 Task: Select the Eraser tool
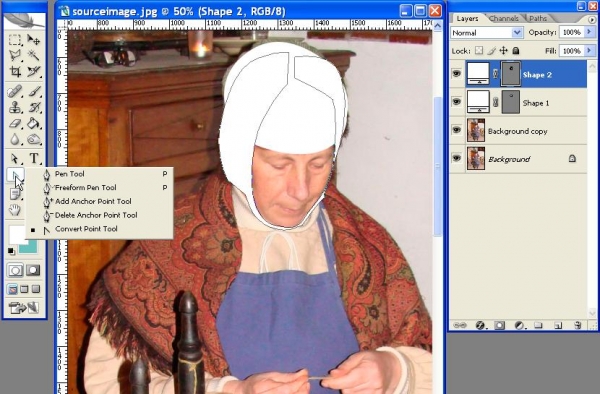point(15,124)
